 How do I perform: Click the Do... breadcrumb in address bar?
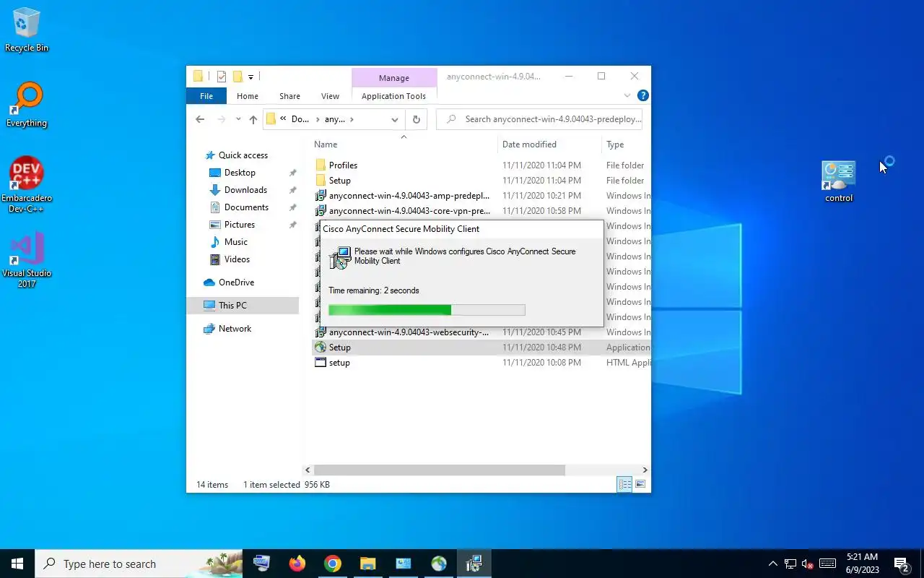tap(300, 119)
